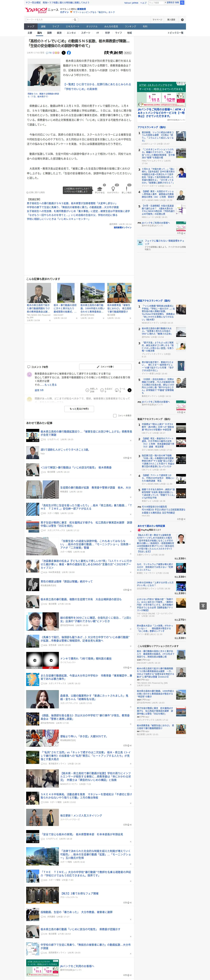Viewport: 210px width, 980px height.
Task: Open the エキスパート tab
Action: coord(72,26)
